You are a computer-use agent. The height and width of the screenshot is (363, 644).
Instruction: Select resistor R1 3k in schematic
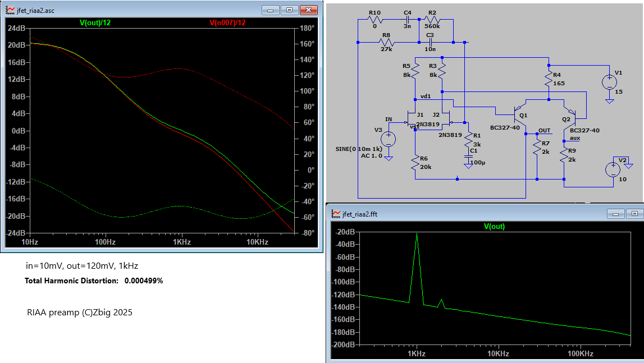click(x=468, y=140)
